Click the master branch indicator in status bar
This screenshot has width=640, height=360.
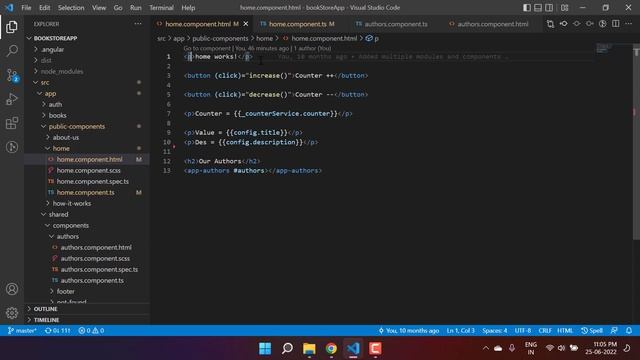[22, 331]
